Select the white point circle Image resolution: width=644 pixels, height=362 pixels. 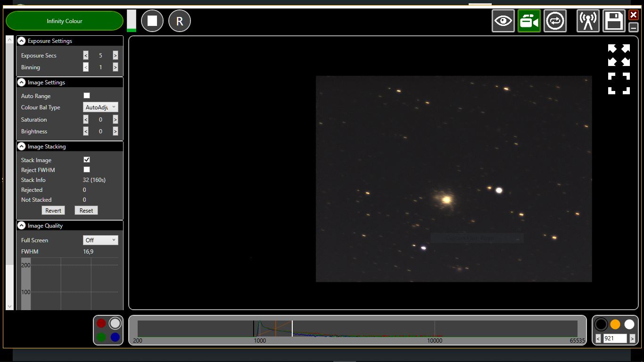tap(629, 324)
